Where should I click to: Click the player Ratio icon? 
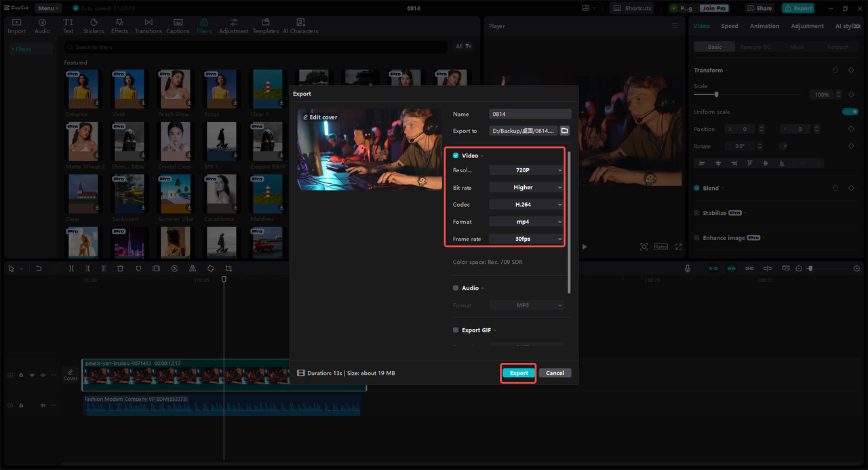pos(661,247)
